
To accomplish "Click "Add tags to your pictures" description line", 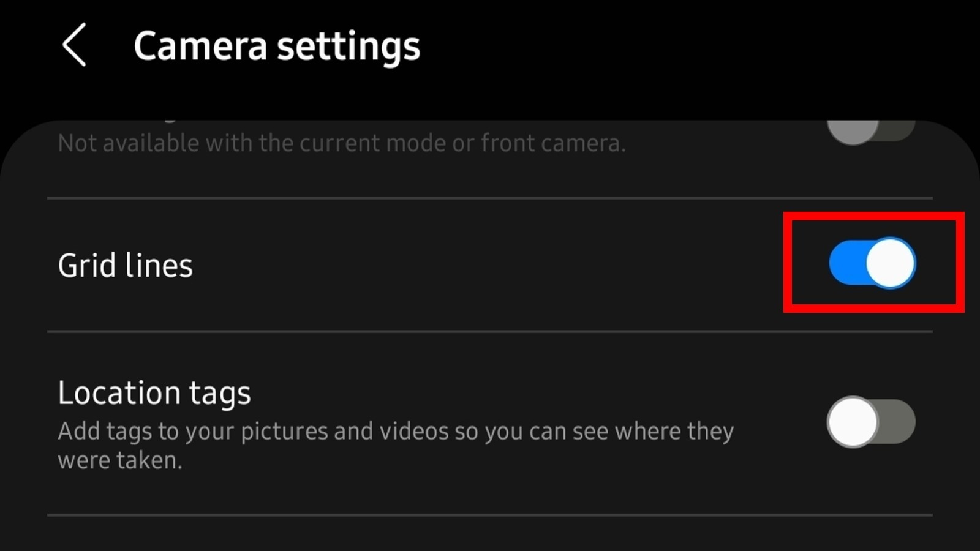I will pyautogui.click(x=395, y=431).
